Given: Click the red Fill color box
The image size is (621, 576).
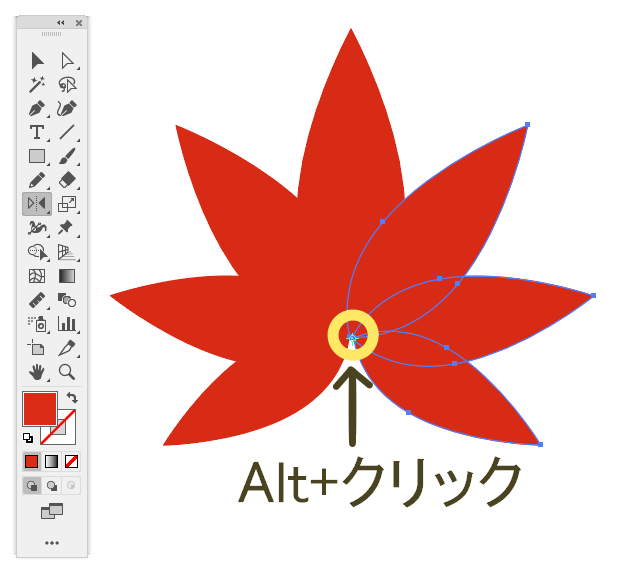Looking at the screenshot, I should (40, 409).
